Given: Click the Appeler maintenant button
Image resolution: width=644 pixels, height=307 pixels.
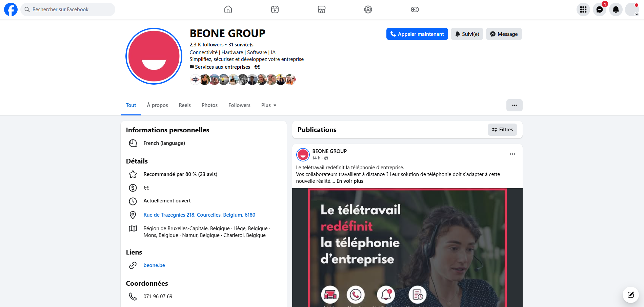Looking at the screenshot, I should pyautogui.click(x=417, y=34).
